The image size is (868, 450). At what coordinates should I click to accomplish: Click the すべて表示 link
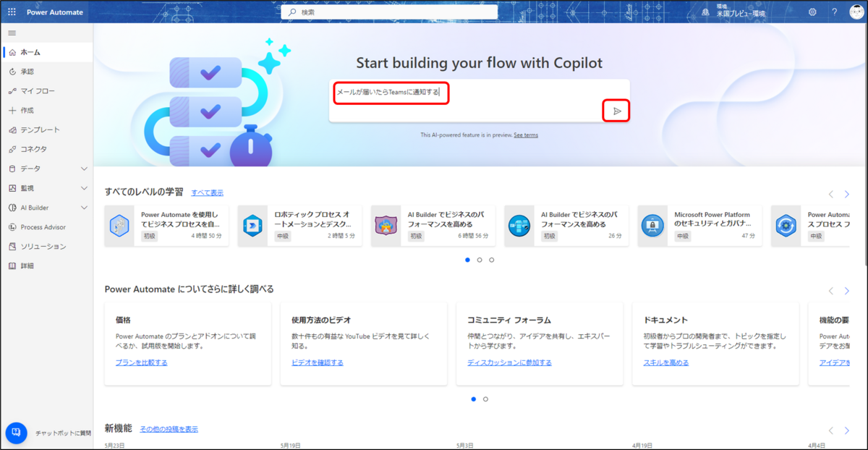point(207,192)
